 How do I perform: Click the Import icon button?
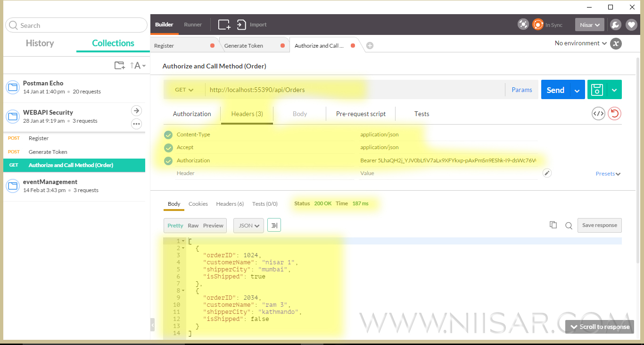242,25
